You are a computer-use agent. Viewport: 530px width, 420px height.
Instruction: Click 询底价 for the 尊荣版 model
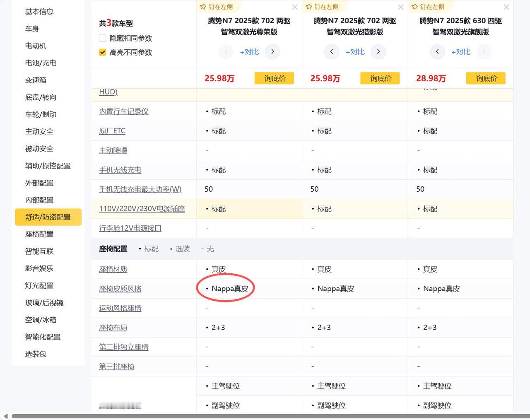click(x=274, y=78)
